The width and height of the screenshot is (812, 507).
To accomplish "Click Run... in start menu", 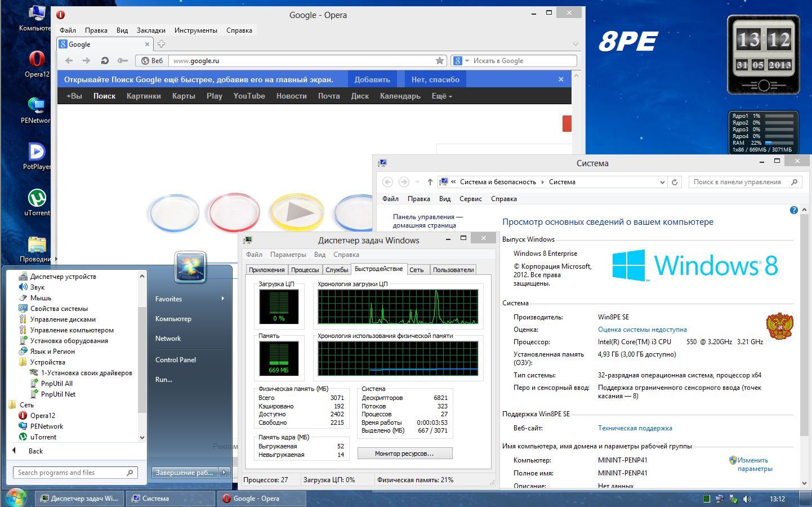I will pos(164,380).
